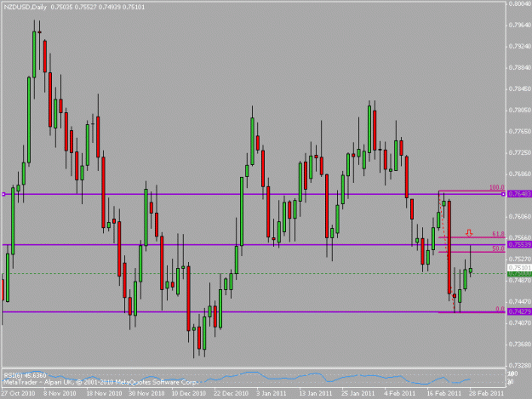The image size is (532, 399).
Task: Select the Fibonacci 100.0 level label
Action: coord(497,187)
